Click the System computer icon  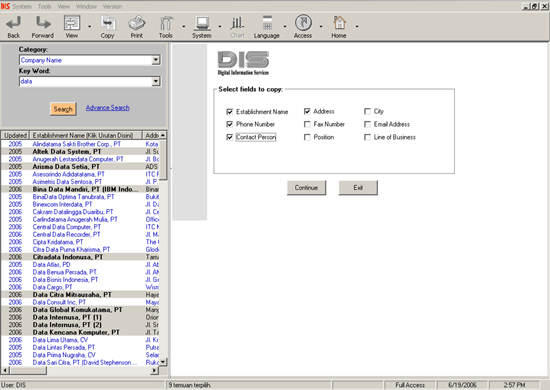(x=202, y=23)
